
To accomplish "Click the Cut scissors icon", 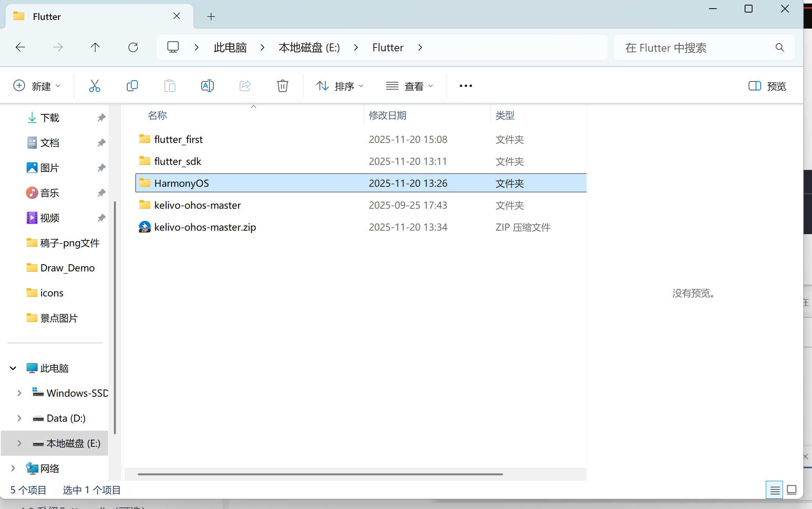I will [x=94, y=86].
